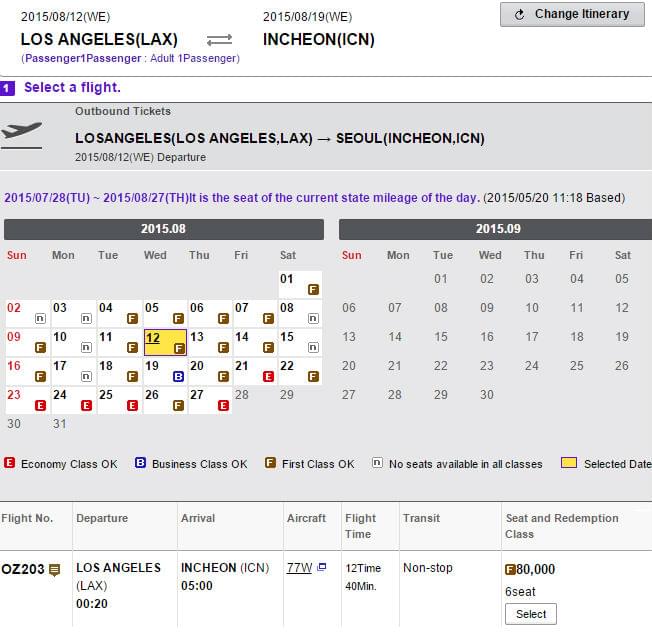Click the First Class icon on August 01
The width and height of the screenshot is (652, 640).
tap(313, 289)
